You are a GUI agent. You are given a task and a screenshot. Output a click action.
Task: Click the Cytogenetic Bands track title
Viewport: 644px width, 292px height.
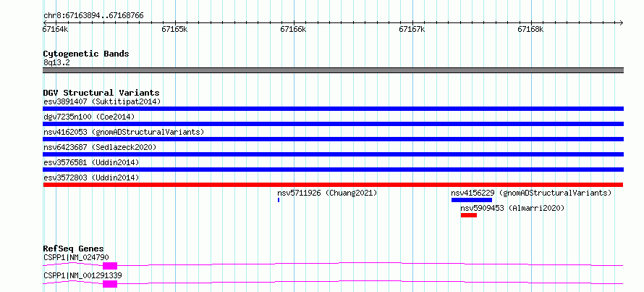click(86, 54)
